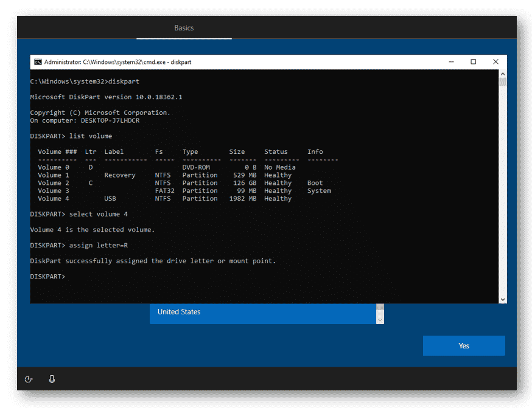Click 'DESKTOP-J7LHDCR' computer name text
This screenshot has width=532, height=408.
point(110,120)
